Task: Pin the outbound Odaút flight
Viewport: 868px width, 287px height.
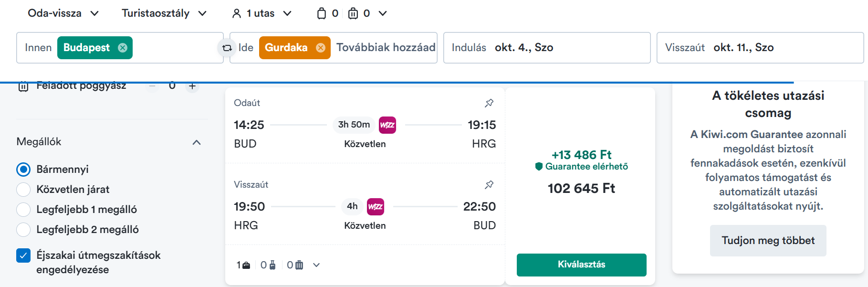Action: (489, 103)
